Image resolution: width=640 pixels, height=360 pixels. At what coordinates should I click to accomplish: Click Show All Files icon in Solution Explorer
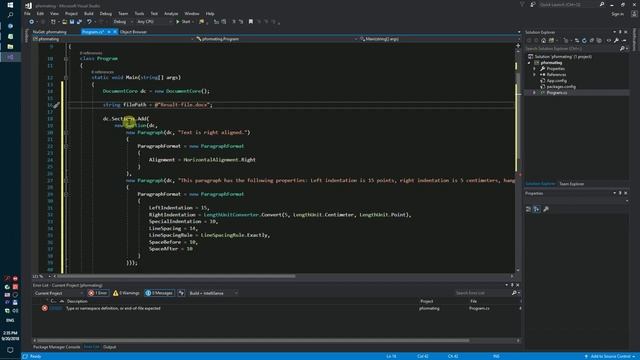click(599, 40)
